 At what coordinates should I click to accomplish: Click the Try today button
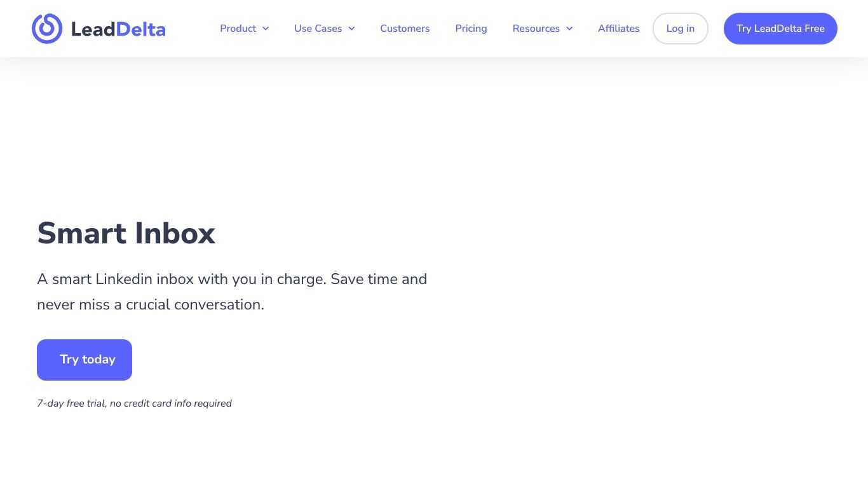point(85,360)
